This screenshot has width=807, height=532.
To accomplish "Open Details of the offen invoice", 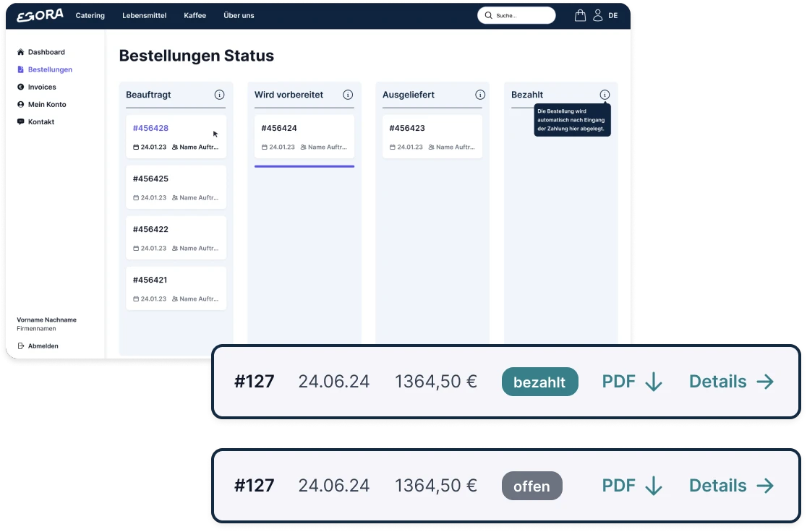I will (731, 486).
